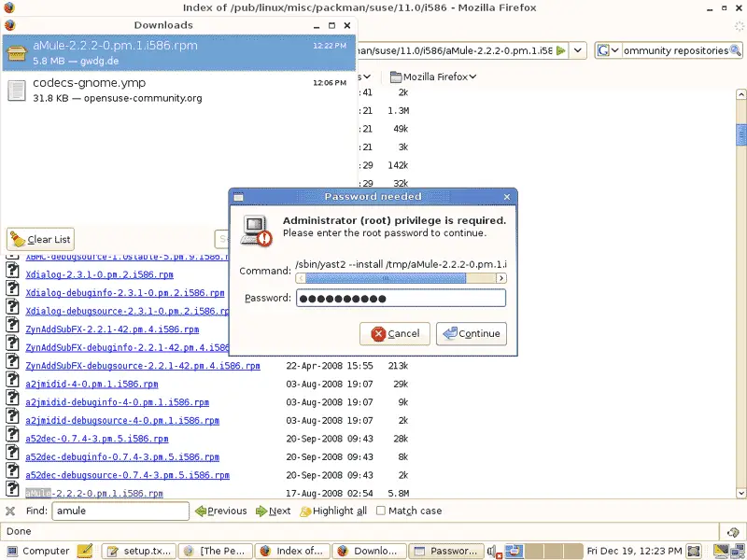This screenshot has height=560, width=747.
Task: Click the page scrollbar up arrow
Action: (x=740, y=94)
